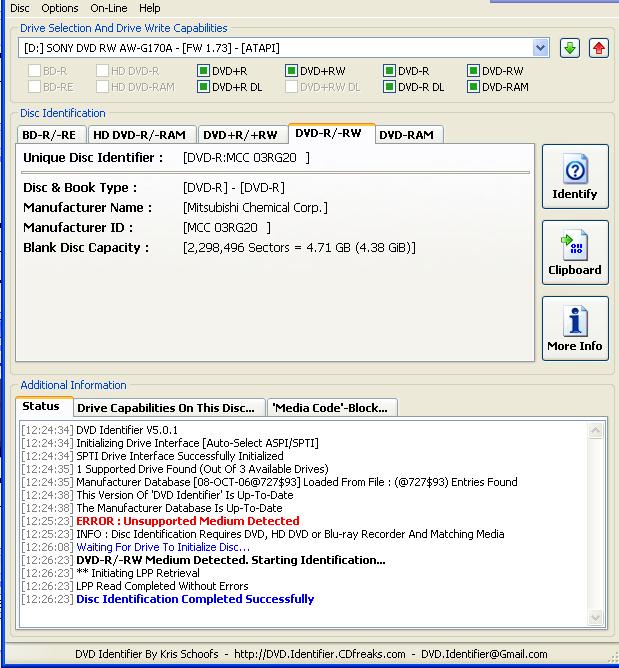
Task: Switch to the DVD-RAM identification tab
Action: click(x=409, y=135)
